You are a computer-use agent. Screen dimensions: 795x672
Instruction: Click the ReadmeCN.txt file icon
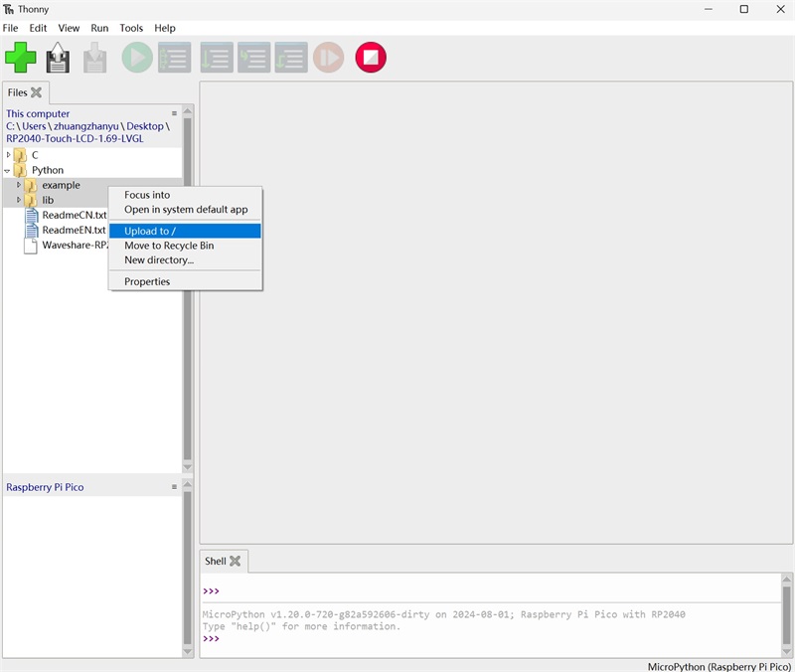32,215
